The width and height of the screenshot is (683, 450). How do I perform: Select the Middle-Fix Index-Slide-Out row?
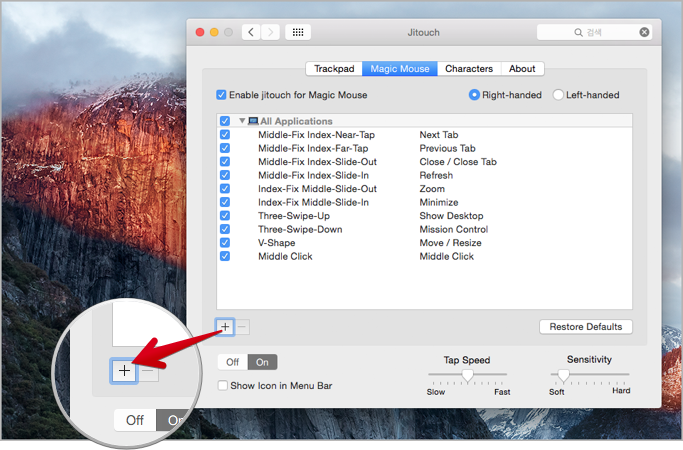[x=424, y=162]
